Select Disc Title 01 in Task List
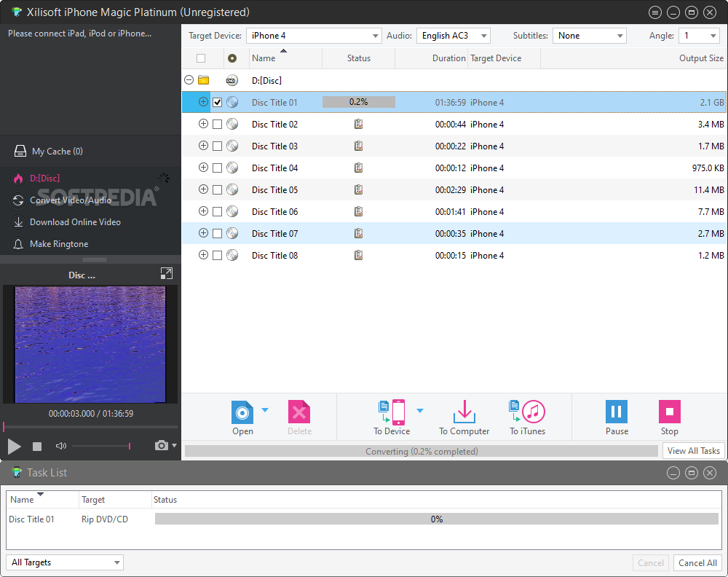Screen dimensions: 728x577 pyautogui.click(x=31, y=519)
